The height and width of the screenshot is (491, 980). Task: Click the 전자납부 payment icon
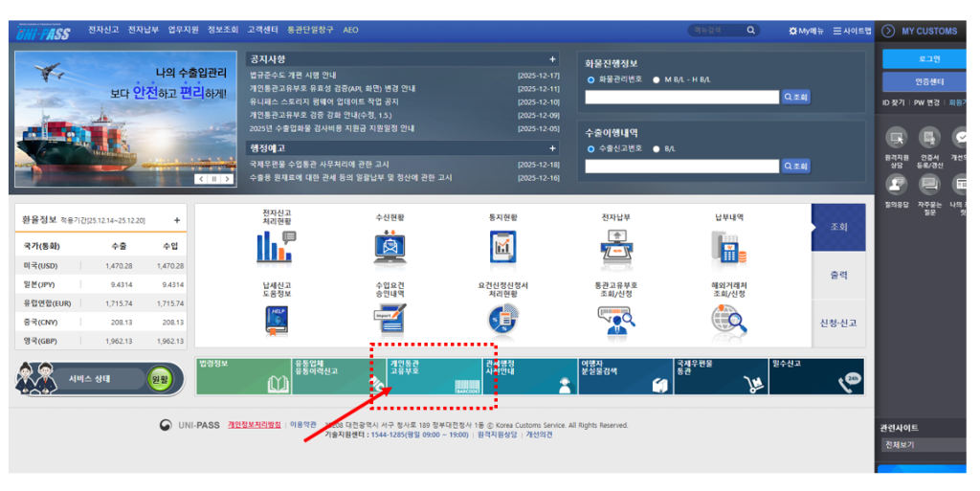616,247
